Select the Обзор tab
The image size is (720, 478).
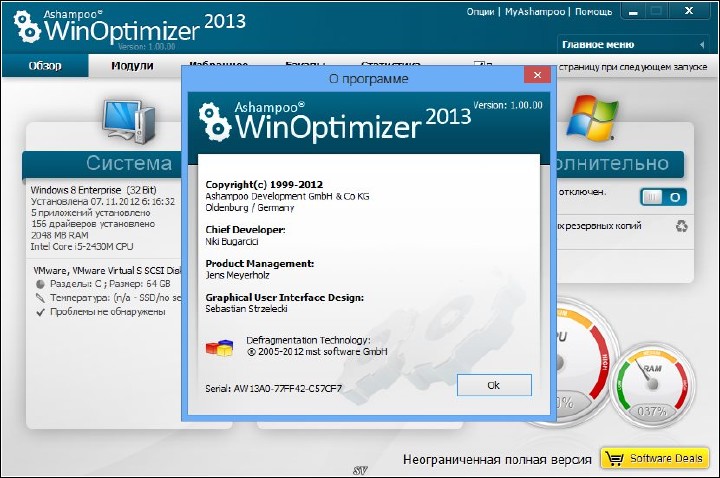click(x=44, y=66)
